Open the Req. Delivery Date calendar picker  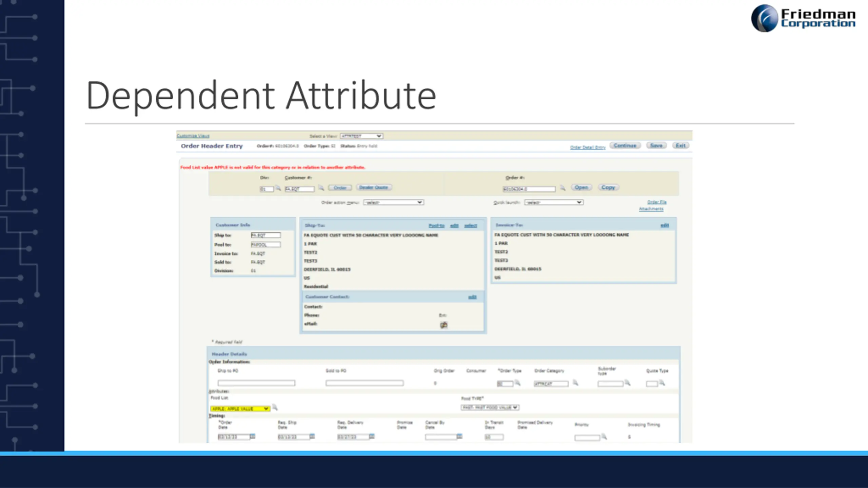tap(372, 436)
